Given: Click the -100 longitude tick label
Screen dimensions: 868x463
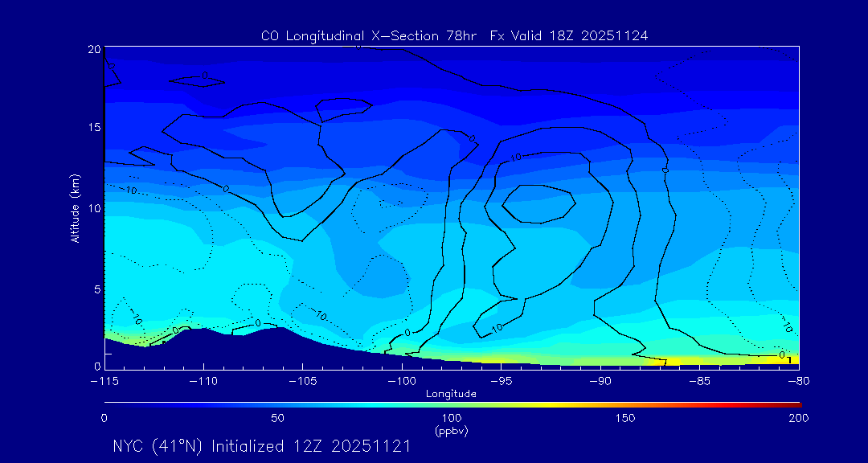Looking at the screenshot, I should pos(402,382).
